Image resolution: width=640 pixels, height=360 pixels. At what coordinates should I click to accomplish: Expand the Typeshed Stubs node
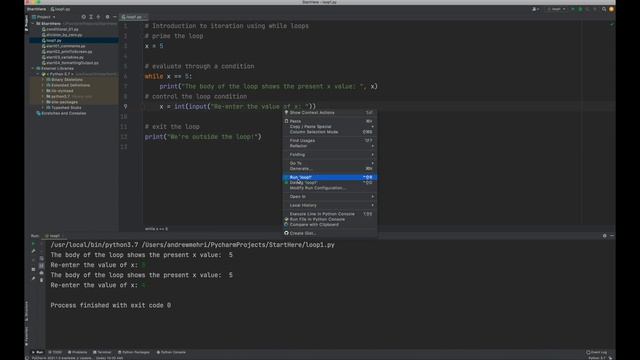[x=43, y=108]
